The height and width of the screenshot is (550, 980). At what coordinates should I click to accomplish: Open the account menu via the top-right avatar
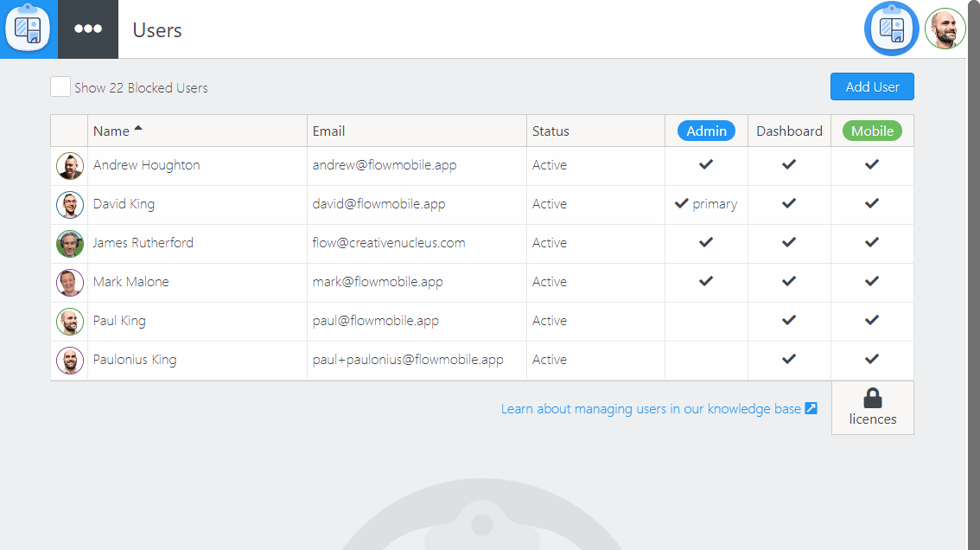pyautogui.click(x=945, y=29)
